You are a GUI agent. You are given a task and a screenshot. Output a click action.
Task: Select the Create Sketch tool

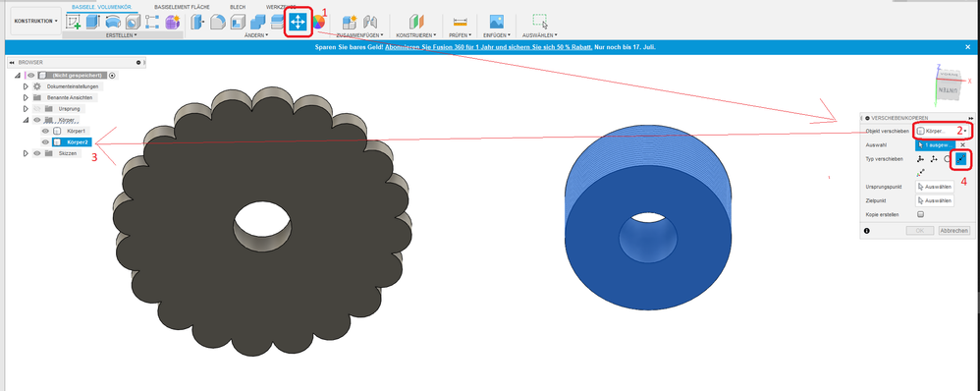click(x=73, y=23)
